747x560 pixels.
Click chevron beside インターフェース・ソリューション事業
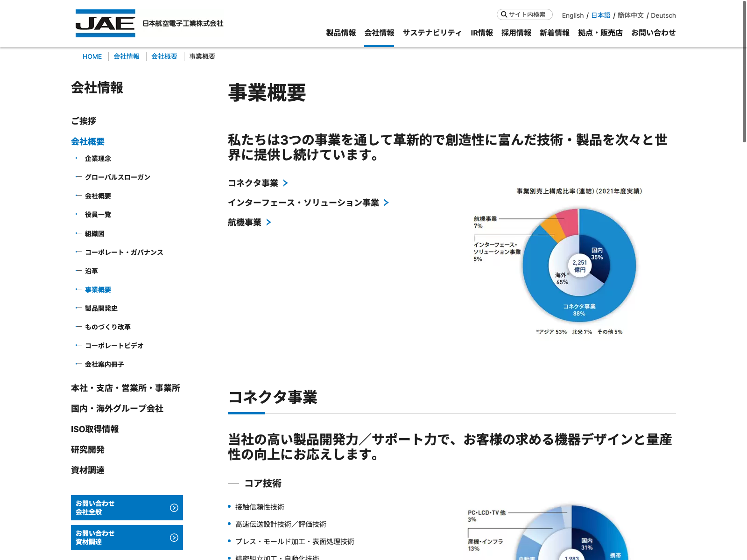(386, 203)
